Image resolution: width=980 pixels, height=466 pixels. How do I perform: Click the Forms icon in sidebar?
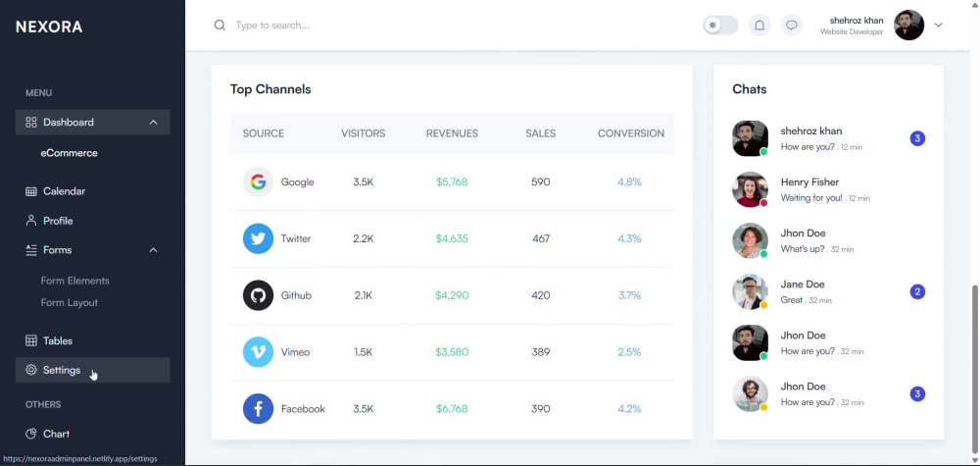pyautogui.click(x=31, y=250)
